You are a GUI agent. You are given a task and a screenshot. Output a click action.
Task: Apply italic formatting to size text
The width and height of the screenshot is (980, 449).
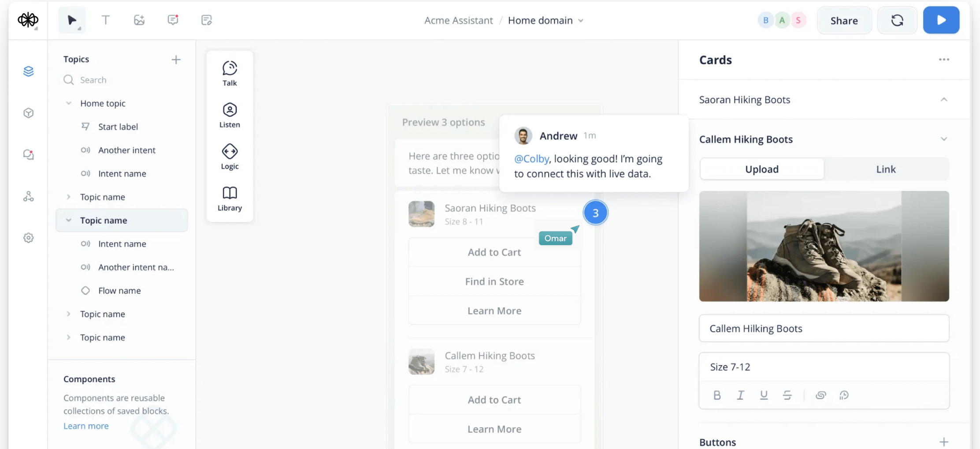click(x=740, y=395)
